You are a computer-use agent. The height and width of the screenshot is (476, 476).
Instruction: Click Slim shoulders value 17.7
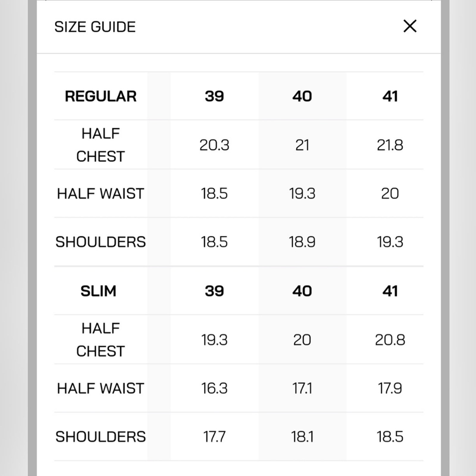[214, 437]
